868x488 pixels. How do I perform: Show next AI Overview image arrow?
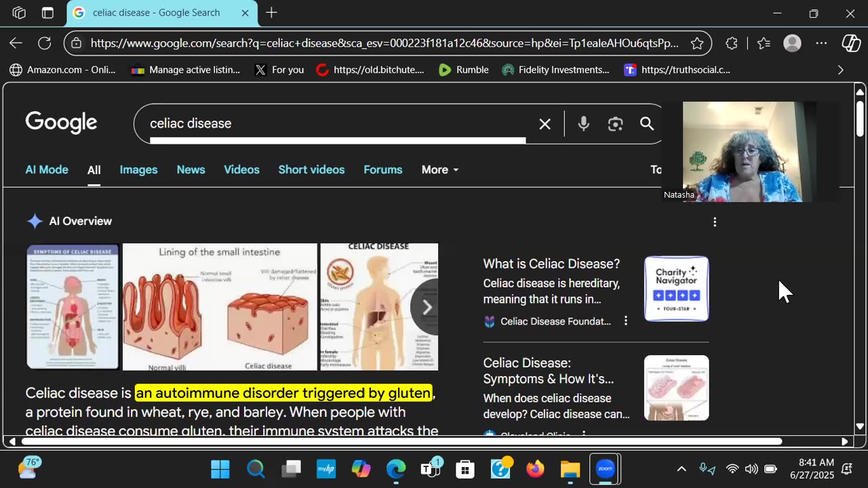click(x=427, y=307)
